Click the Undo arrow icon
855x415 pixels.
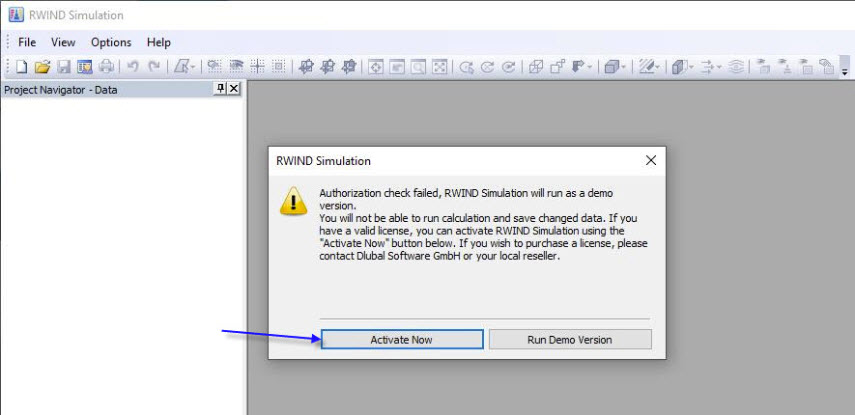[133, 67]
